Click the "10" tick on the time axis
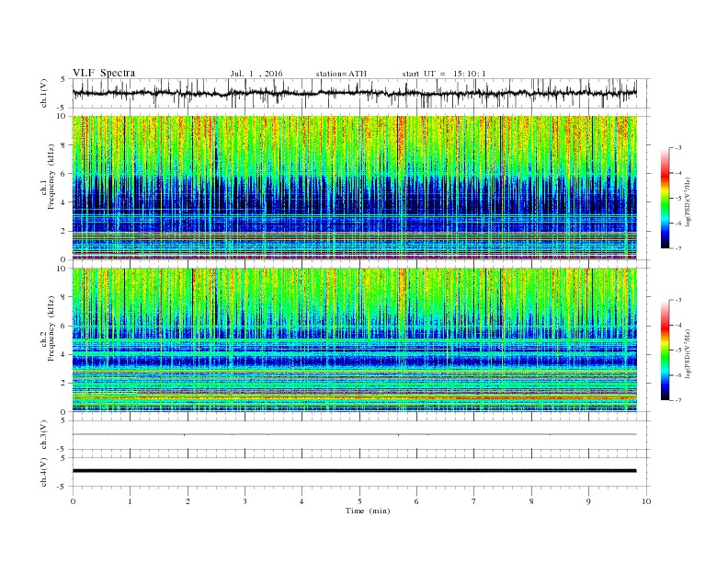Image resolution: width=728 pixels, height=563 pixels. (x=646, y=501)
